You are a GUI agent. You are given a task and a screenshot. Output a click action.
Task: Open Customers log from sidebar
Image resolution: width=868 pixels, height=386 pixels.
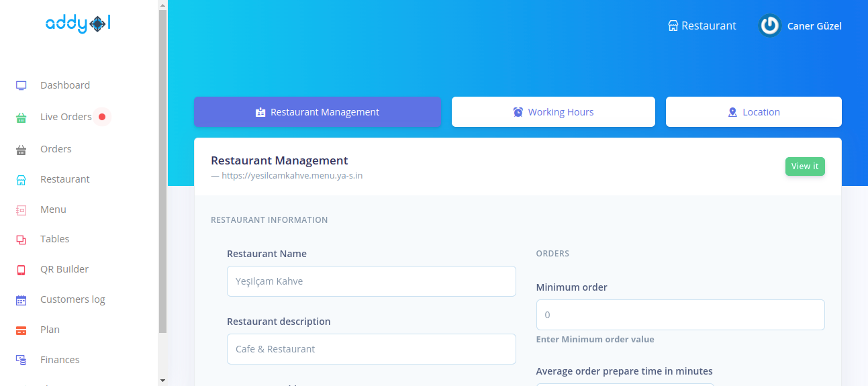[73, 299]
